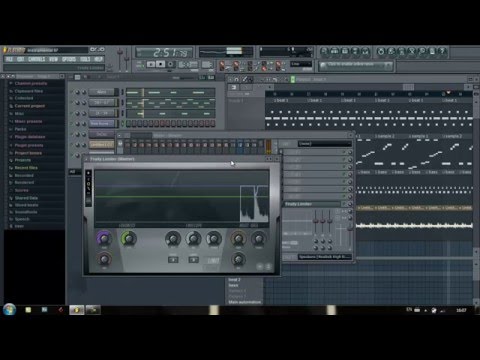Expand Current project folder in browser
Viewport: 480px width, 360px height.
point(29,106)
